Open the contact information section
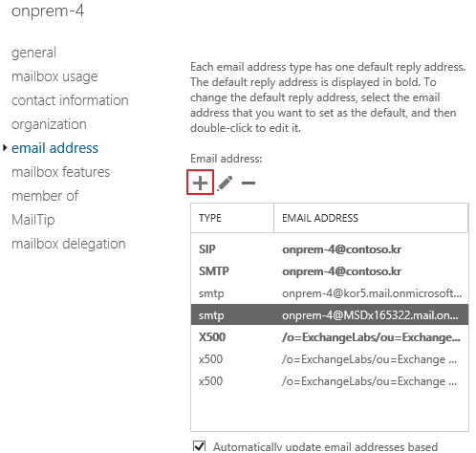 click(70, 100)
